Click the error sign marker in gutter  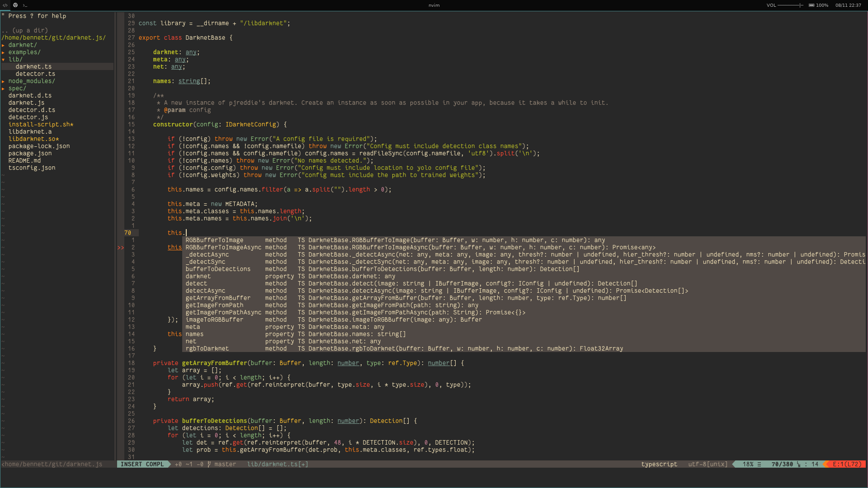[121, 247]
